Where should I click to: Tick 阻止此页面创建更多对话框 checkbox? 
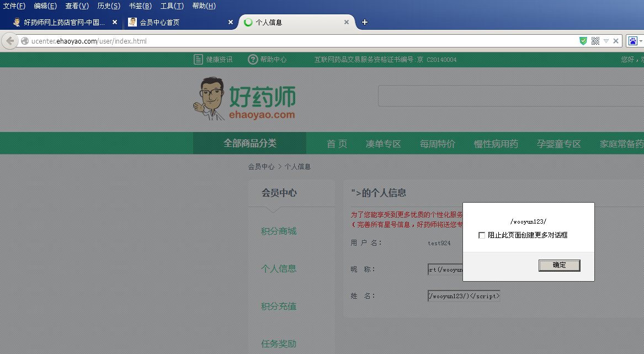point(482,235)
